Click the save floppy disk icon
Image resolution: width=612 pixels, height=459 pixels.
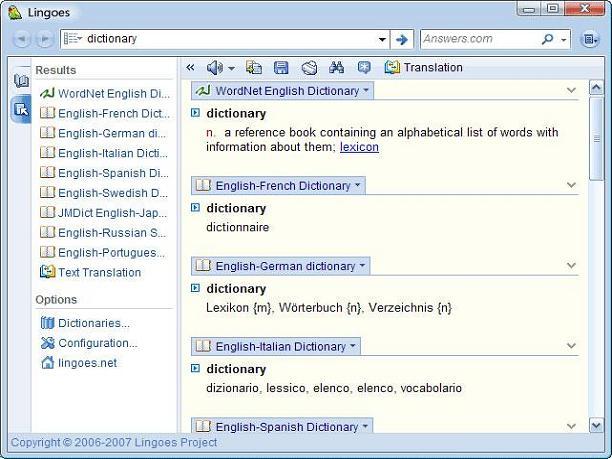coord(281,68)
